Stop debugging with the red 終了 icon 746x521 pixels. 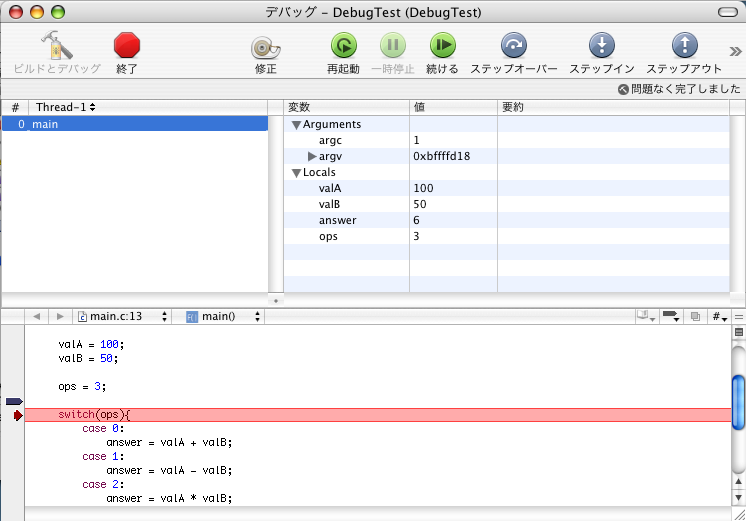pos(127,46)
